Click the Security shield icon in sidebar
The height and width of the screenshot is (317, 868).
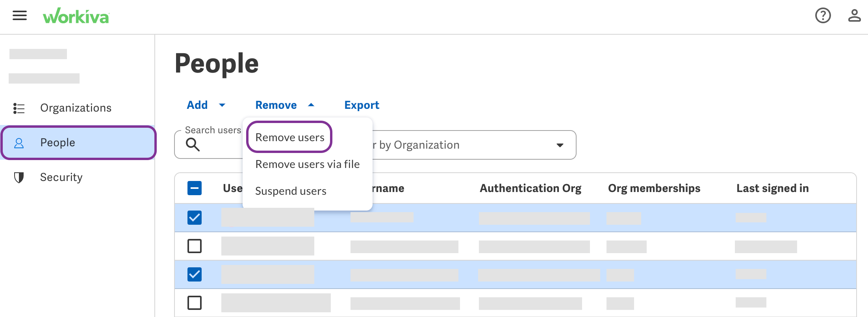point(19,177)
